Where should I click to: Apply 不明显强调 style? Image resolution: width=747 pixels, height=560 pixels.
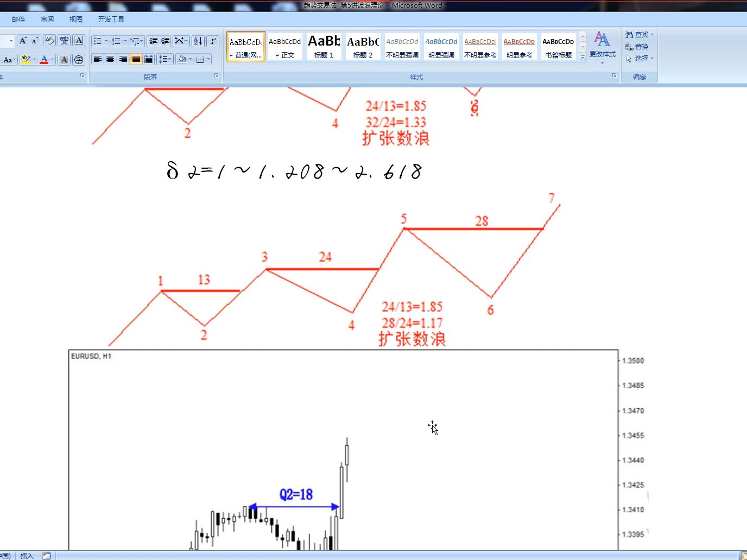pos(402,47)
